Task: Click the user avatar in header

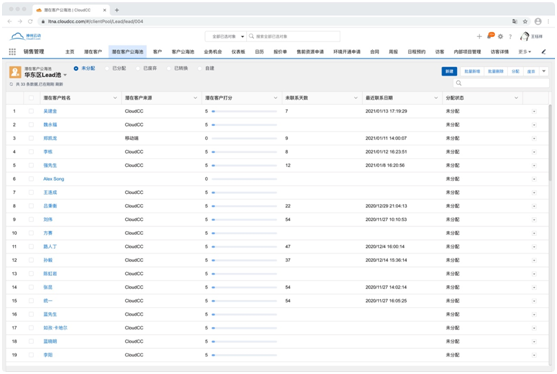Action: pyautogui.click(x=524, y=36)
